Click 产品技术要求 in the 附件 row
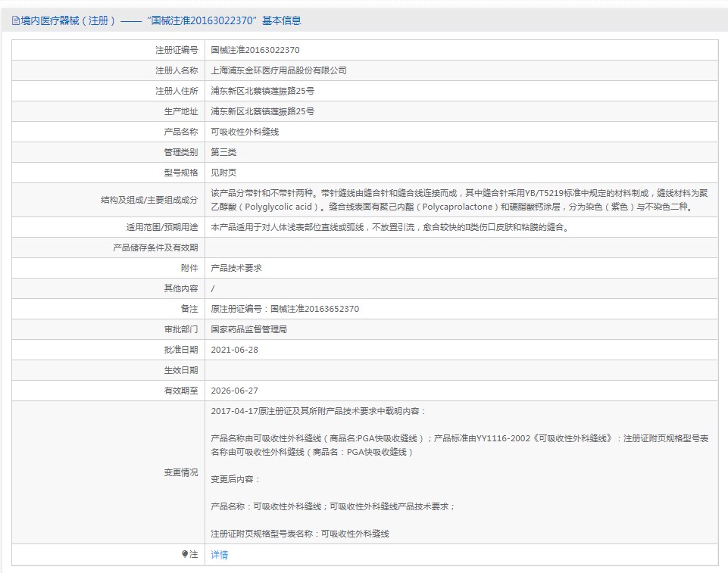Screen dimensions: 728x573 (236, 268)
